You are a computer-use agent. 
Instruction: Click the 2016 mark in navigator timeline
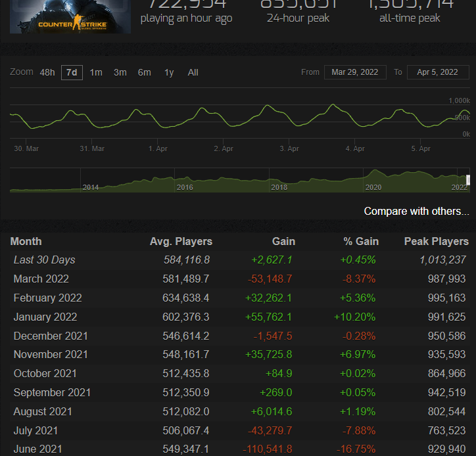[185, 187]
